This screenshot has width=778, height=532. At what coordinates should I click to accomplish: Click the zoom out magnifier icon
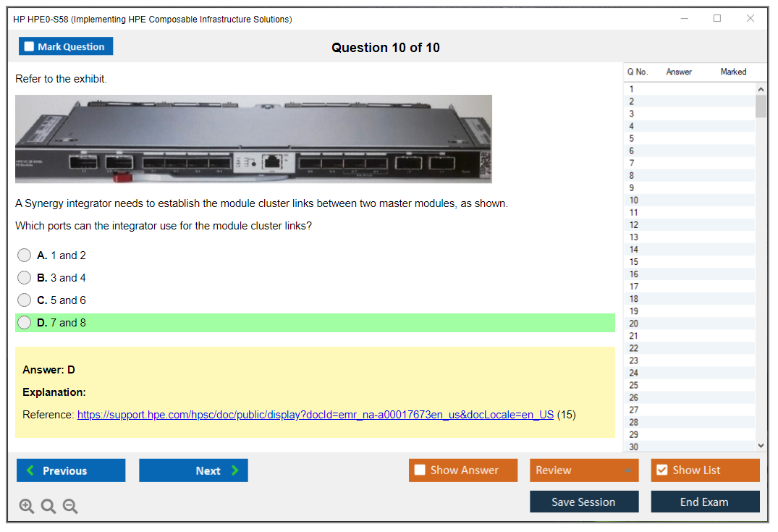click(x=70, y=507)
